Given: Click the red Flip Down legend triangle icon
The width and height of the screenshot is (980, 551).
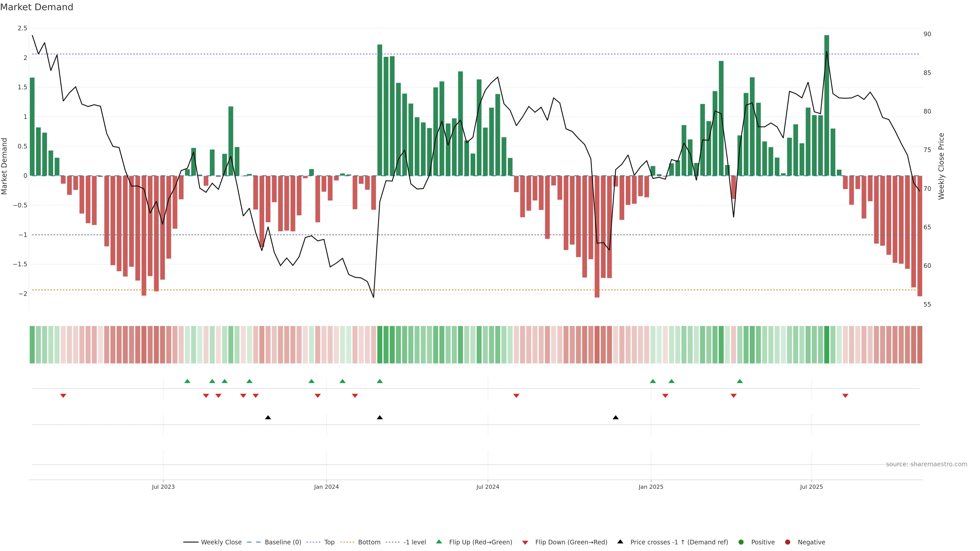Looking at the screenshot, I should click(525, 542).
